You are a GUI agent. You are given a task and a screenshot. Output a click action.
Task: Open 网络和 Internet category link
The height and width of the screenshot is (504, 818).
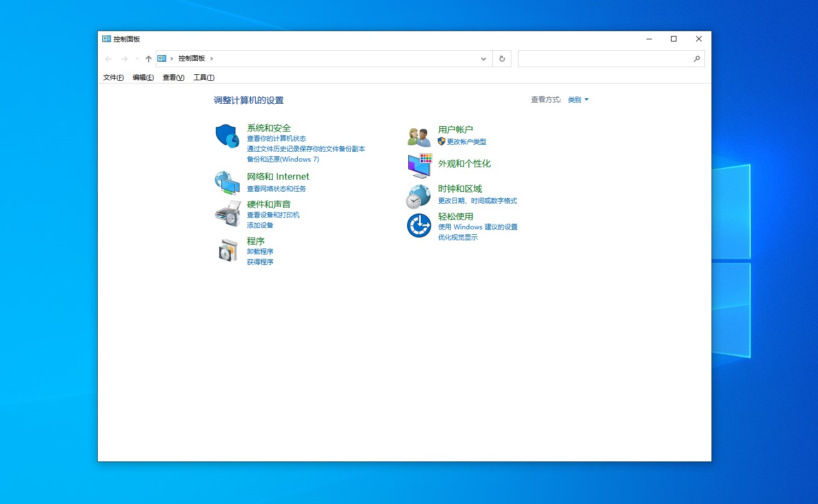278,176
